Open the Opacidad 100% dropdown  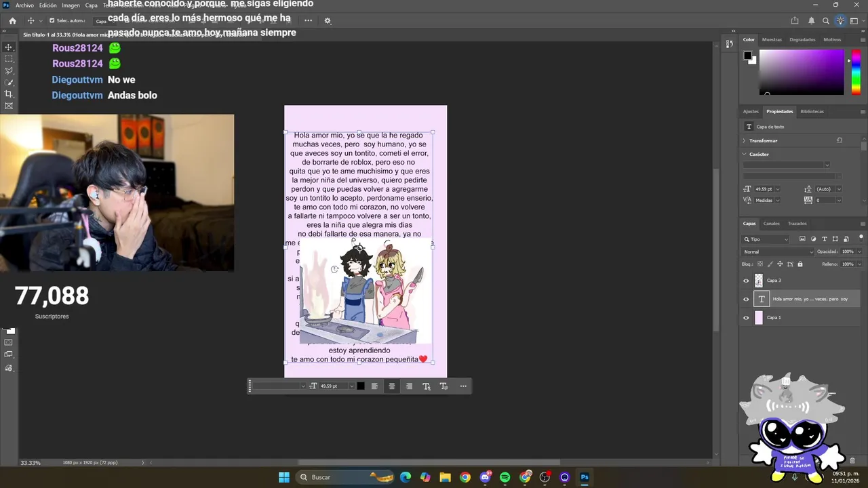point(859,251)
